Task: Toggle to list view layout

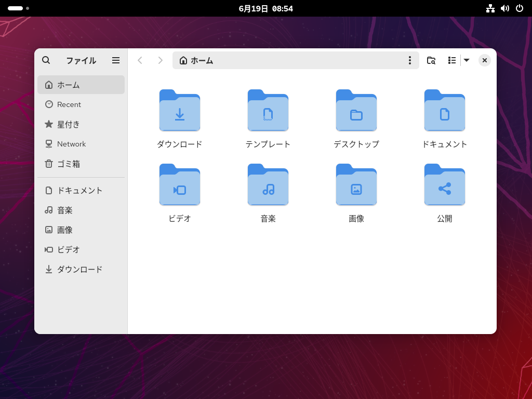Action: (451, 60)
